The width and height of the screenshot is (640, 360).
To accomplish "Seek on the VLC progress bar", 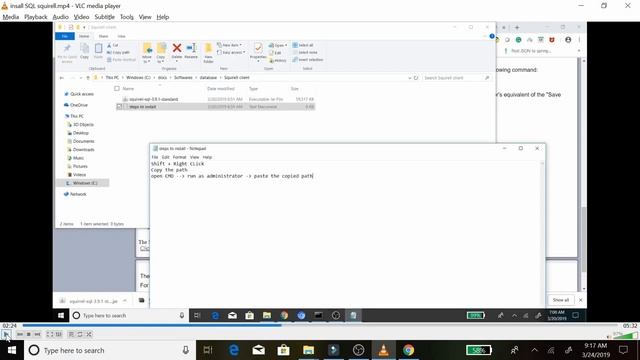I will (x=320, y=325).
